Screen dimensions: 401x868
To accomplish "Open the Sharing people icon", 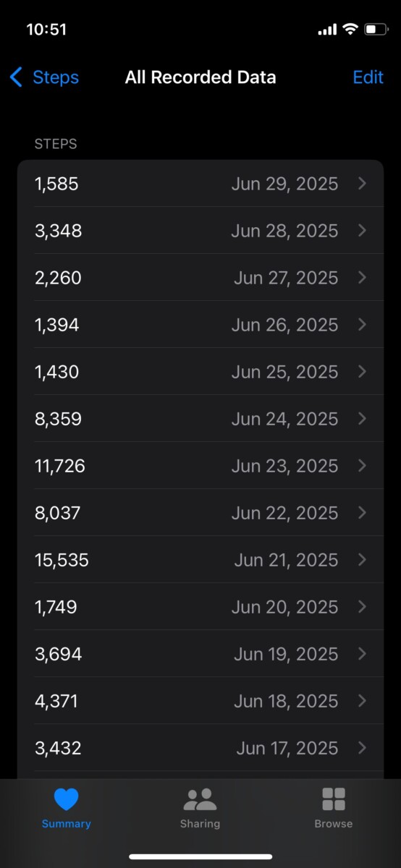I will click(200, 799).
